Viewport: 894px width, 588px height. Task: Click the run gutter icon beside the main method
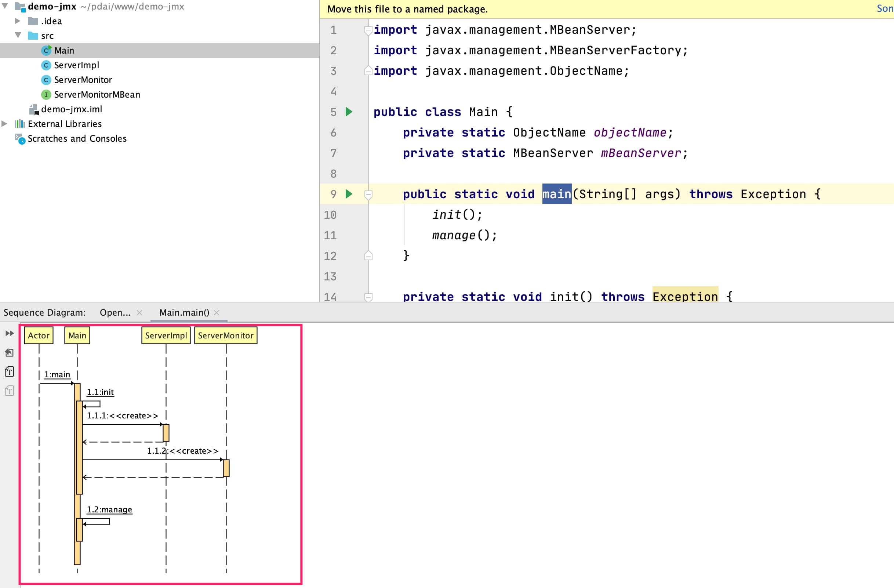click(349, 194)
